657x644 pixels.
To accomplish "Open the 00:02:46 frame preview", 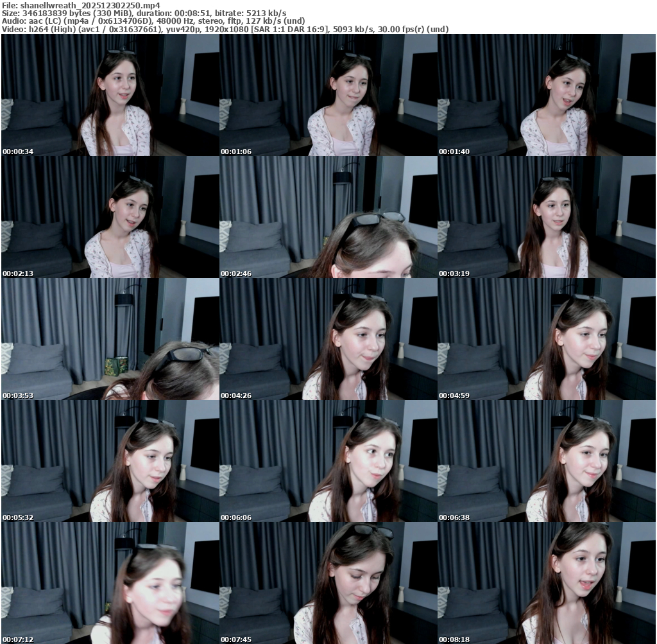I will 328,217.
